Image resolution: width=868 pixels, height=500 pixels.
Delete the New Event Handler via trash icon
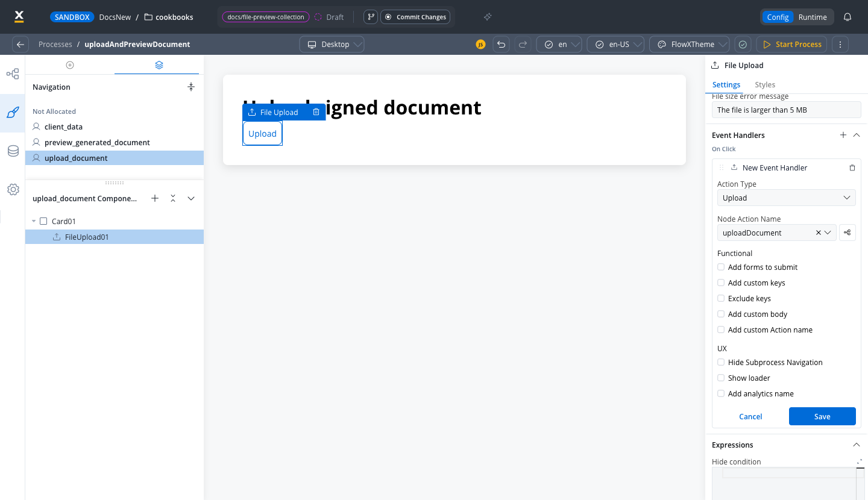[852, 167]
